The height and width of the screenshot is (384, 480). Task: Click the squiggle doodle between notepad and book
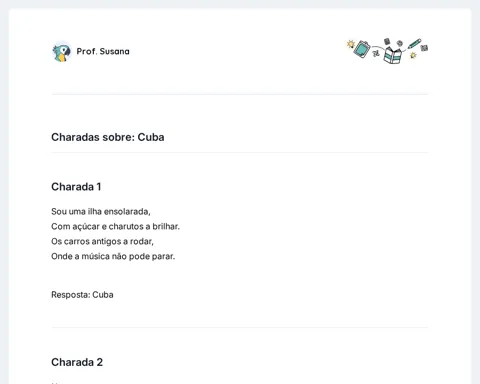pyautogui.click(x=376, y=54)
